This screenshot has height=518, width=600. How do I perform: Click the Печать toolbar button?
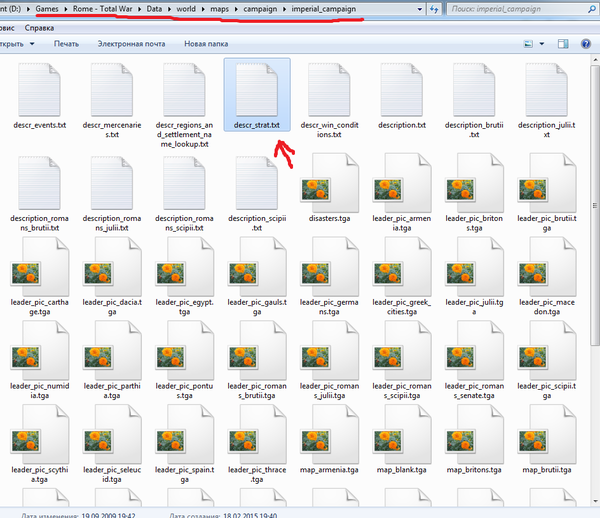coord(66,45)
